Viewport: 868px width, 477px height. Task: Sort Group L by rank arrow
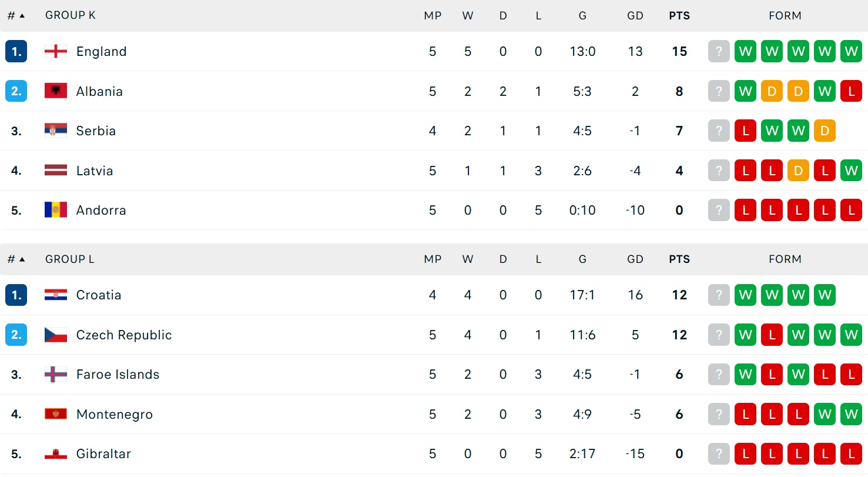coord(22,259)
